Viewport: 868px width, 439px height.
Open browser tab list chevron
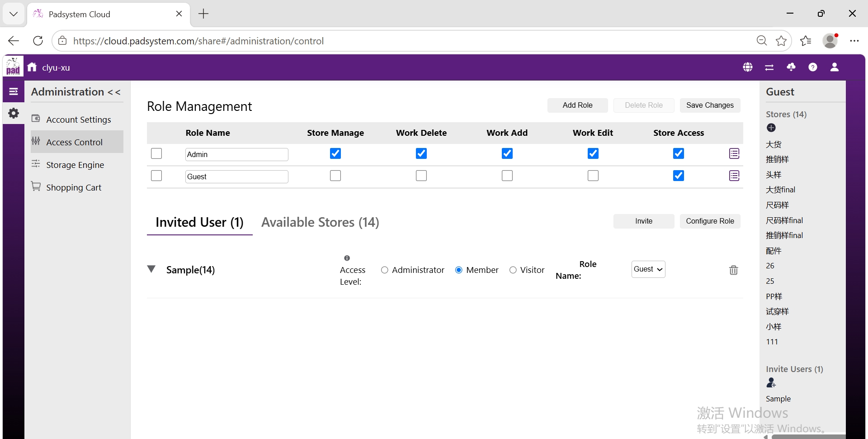[14, 14]
